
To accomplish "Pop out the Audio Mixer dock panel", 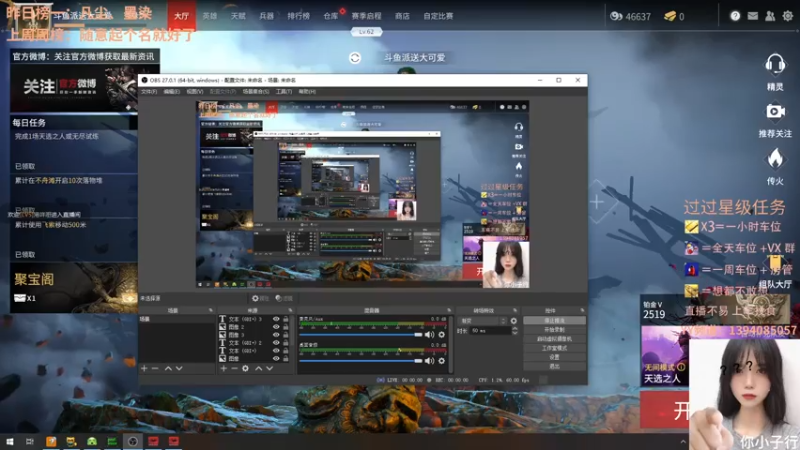I will pyautogui.click(x=449, y=310).
